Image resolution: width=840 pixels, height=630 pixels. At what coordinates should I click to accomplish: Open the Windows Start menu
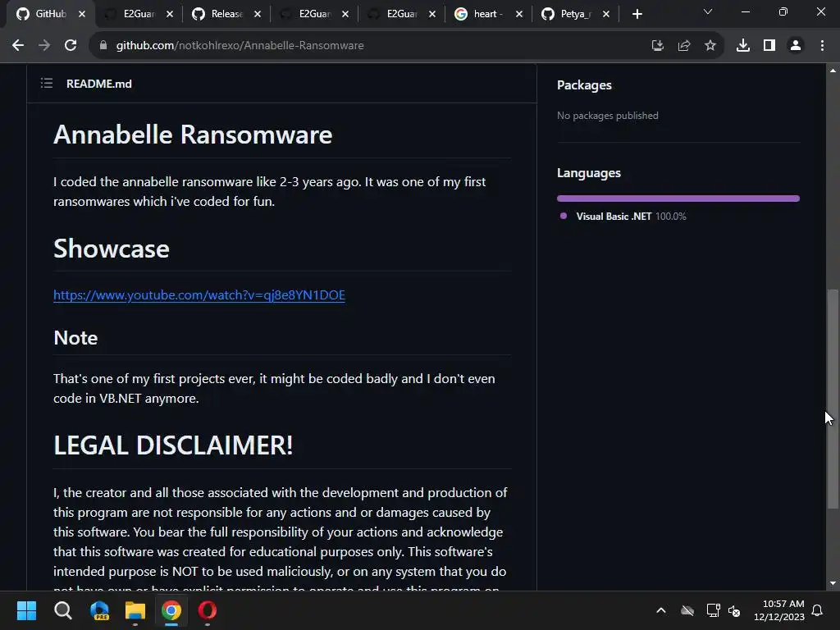tap(26, 610)
